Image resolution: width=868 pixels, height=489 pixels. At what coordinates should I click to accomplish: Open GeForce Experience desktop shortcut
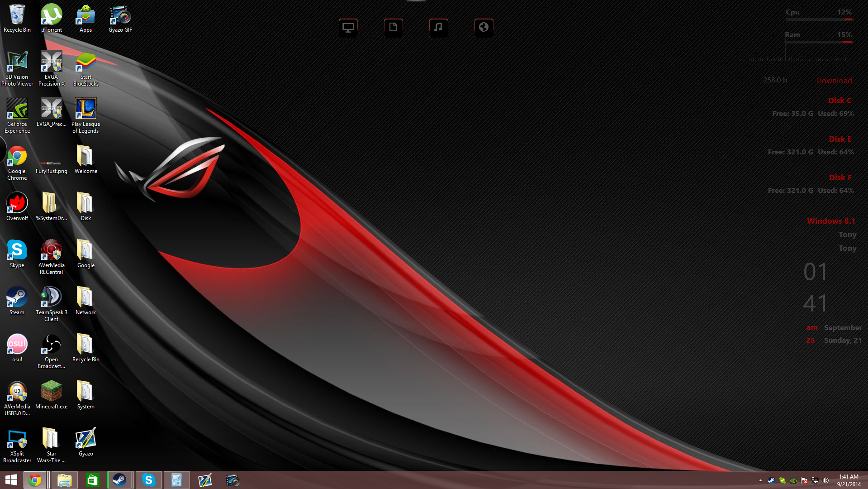pyautogui.click(x=17, y=115)
